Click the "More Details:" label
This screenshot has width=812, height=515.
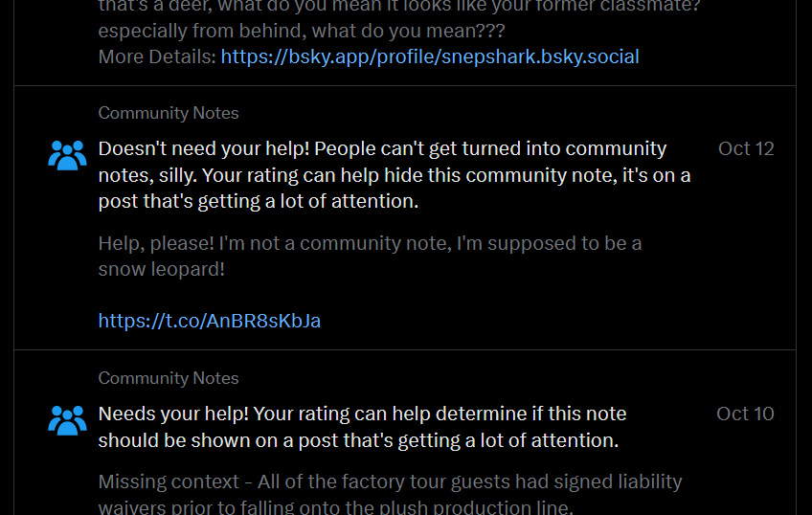(x=157, y=56)
